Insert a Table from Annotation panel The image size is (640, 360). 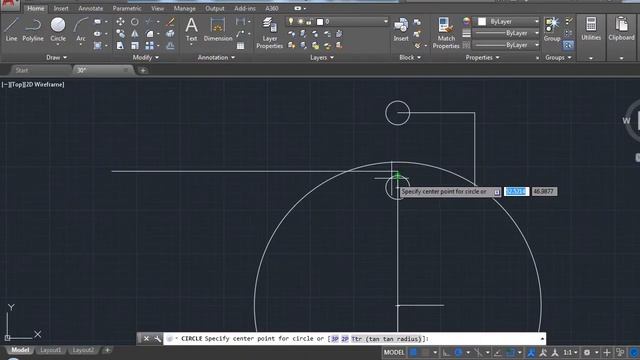pyautogui.click(x=241, y=46)
